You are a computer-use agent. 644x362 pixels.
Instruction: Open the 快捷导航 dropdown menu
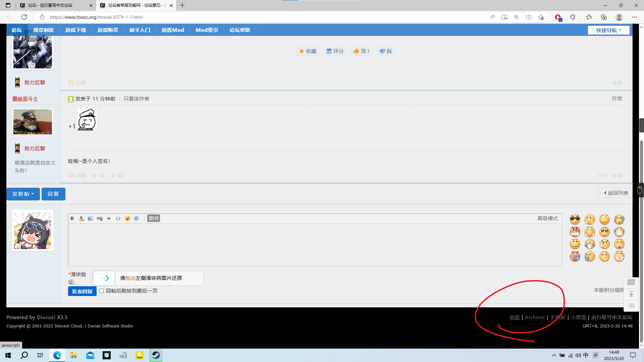[608, 30]
